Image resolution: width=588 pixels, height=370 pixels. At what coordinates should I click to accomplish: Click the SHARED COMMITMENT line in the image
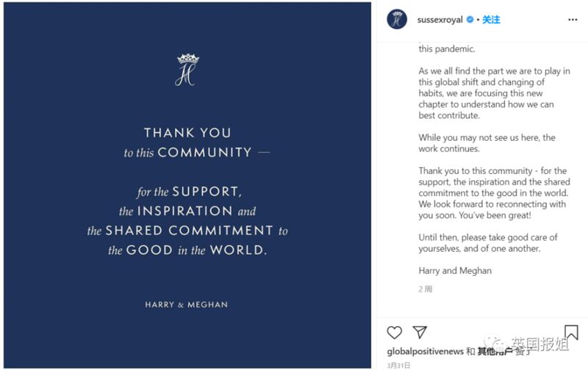[187, 231]
